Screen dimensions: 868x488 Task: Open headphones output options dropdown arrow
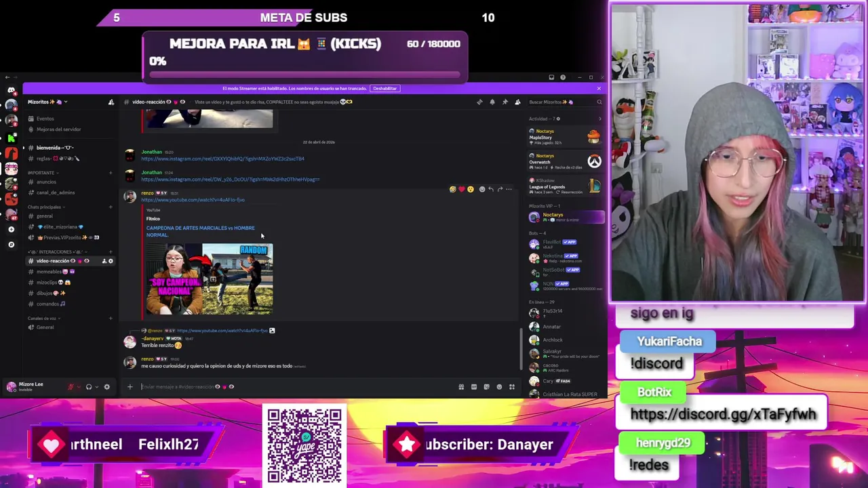[x=97, y=387]
